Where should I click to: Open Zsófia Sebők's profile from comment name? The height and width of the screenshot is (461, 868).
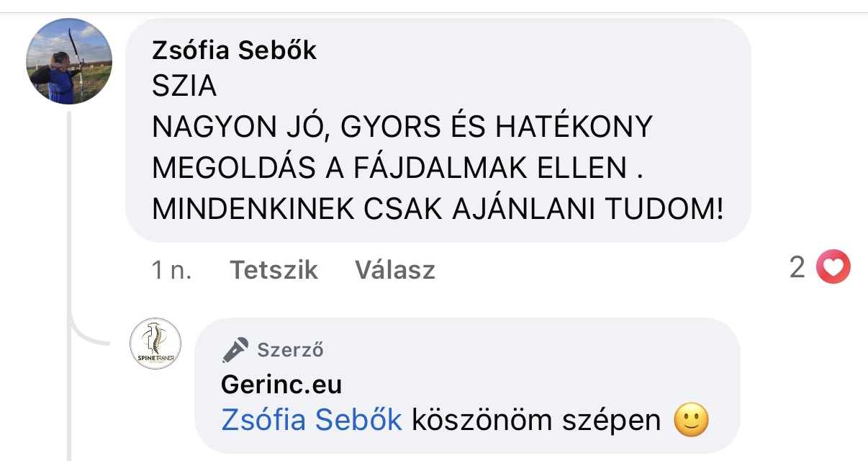pos(234,50)
